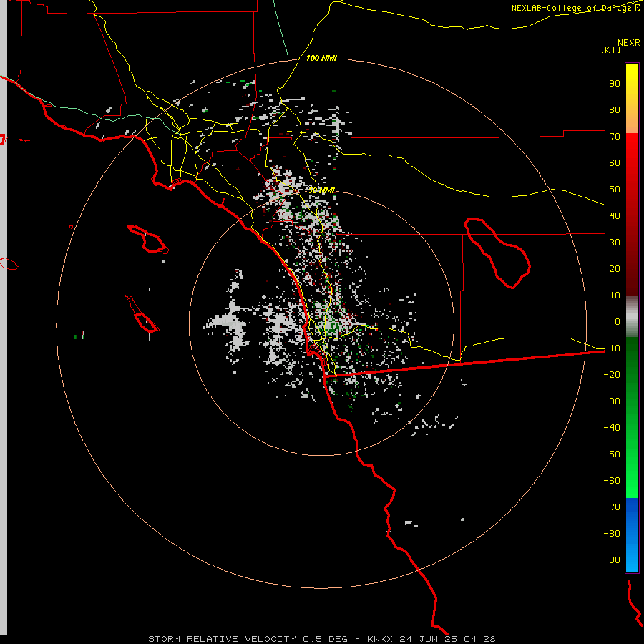The width and height of the screenshot is (644, 644).
Task: Click the NEXLAB-College of DuPage watermark text
Action: (x=576, y=8)
